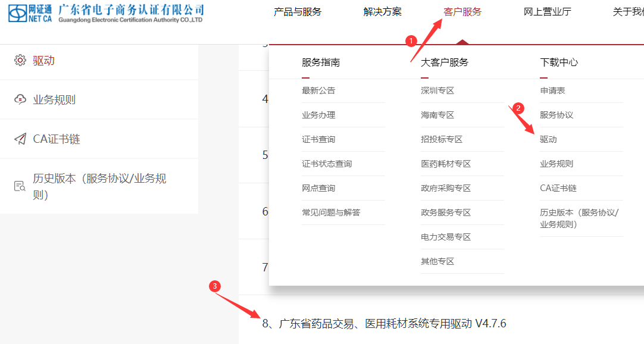Select 驱动 in the 下载中心 column
This screenshot has width=644, height=344.
548,139
